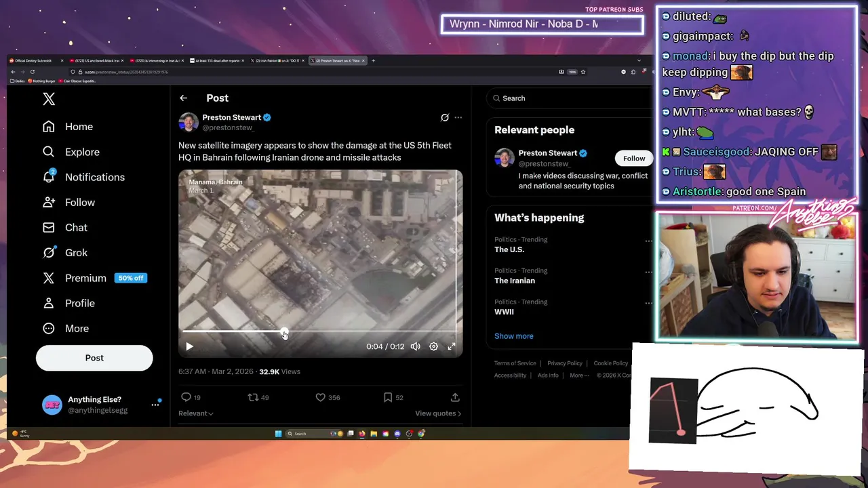Open the post's three-dot more menu
868x488 pixels.
(x=458, y=117)
